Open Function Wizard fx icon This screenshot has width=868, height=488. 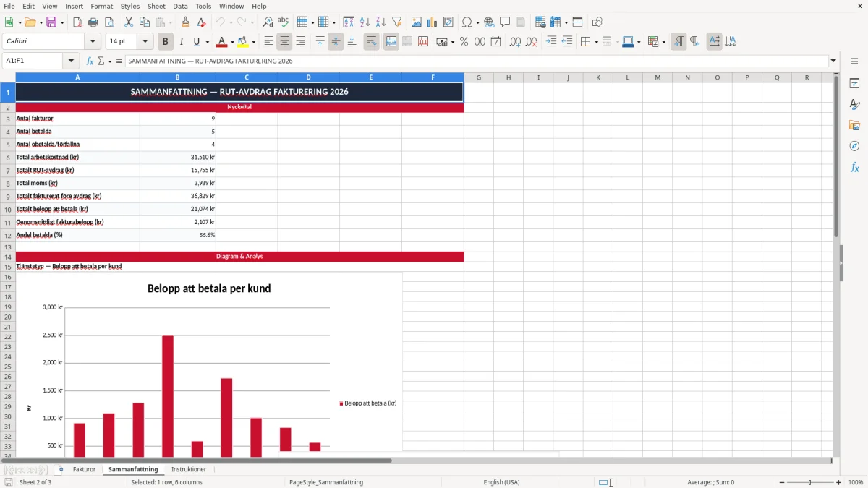(x=90, y=61)
